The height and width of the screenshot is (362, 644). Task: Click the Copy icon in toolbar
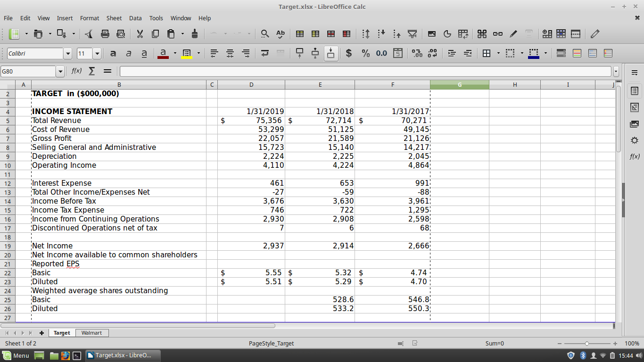click(155, 34)
